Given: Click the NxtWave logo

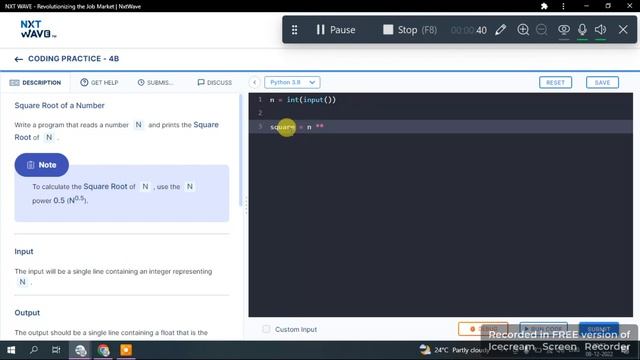Looking at the screenshot, I should [38, 29].
